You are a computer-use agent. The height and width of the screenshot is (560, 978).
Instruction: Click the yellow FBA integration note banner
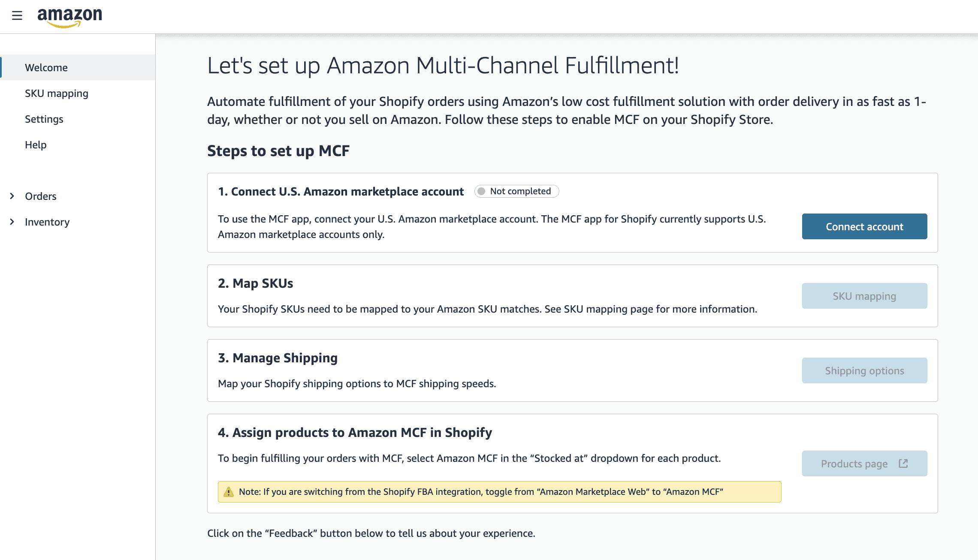[x=499, y=492]
